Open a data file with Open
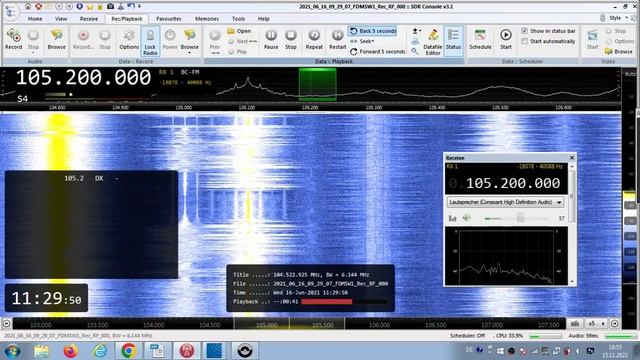Screen dimensions: 640x360 click(x=239, y=31)
